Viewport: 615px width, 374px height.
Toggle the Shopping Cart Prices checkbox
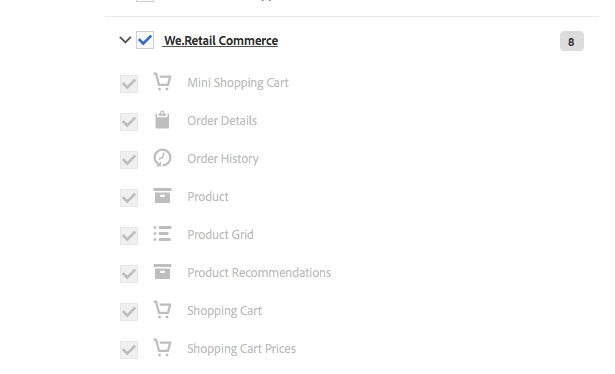129,350
